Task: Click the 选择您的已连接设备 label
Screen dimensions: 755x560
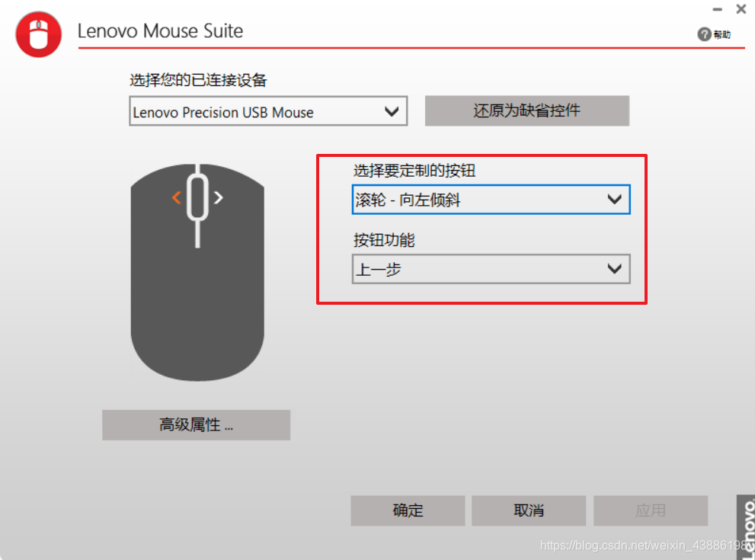Action: (198, 80)
